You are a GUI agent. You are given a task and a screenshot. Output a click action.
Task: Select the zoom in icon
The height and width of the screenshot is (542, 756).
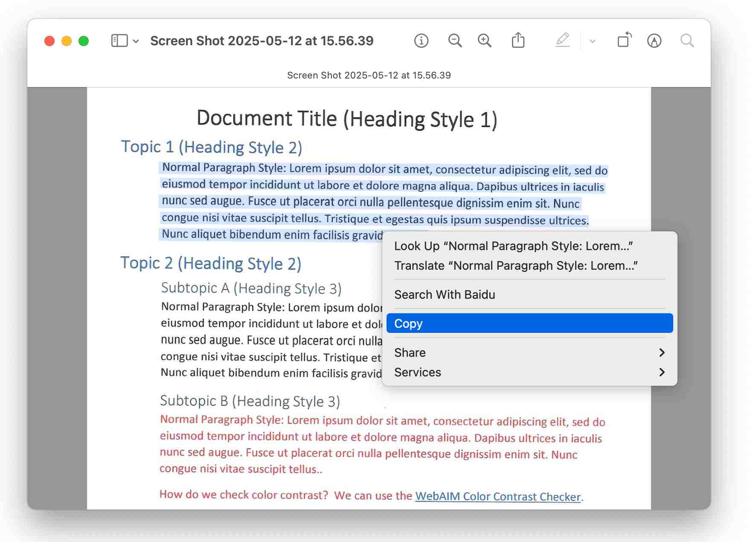tap(484, 41)
